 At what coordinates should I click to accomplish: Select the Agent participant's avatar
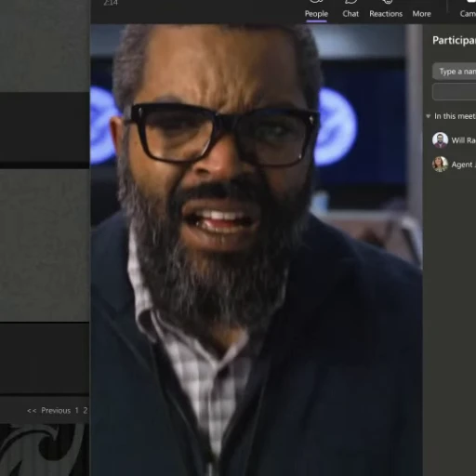[x=440, y=165]
